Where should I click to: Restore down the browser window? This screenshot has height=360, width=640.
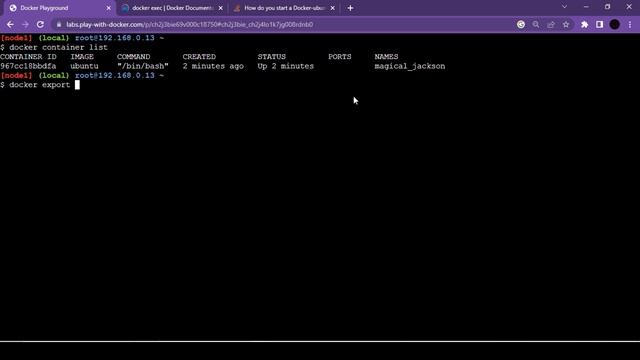click(x=607, y=7)
